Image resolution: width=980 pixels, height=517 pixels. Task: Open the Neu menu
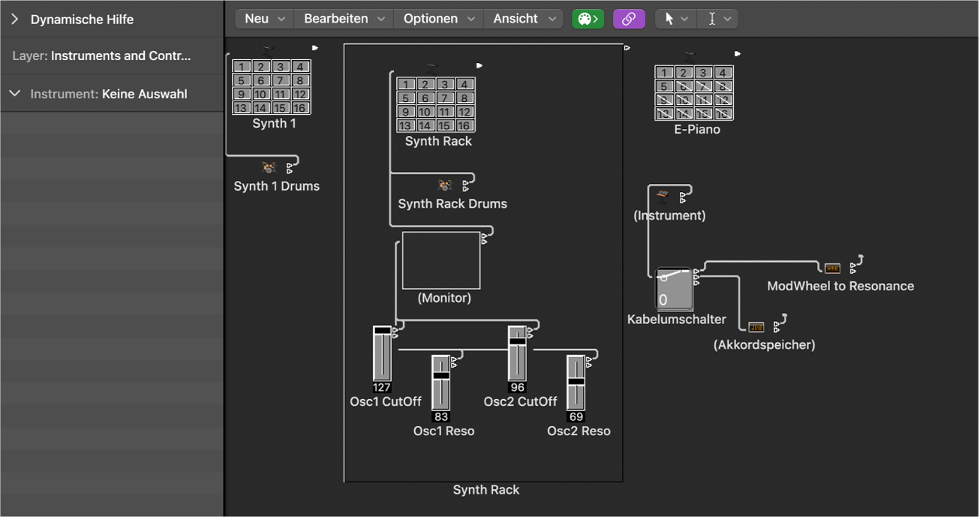coord(264,19)
